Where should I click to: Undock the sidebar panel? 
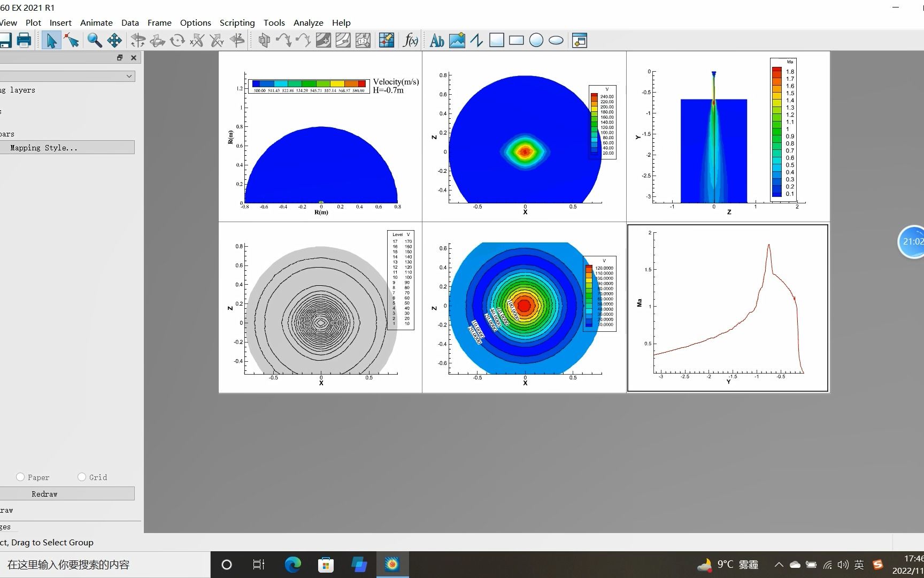[120, 58]
